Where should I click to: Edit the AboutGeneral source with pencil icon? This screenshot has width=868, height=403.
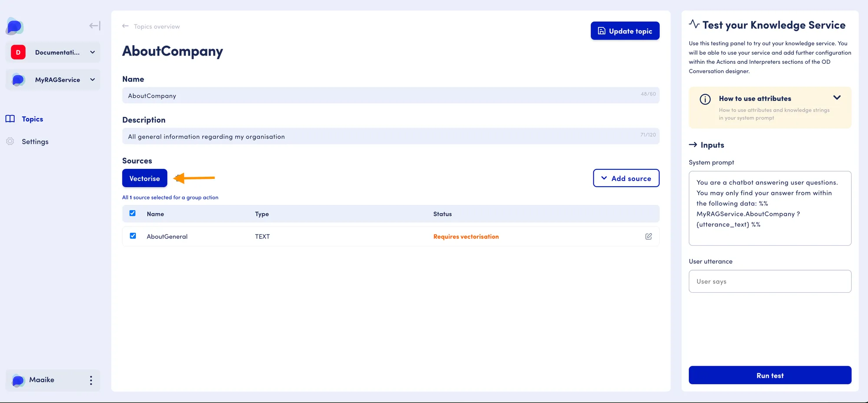coord(648,236)
